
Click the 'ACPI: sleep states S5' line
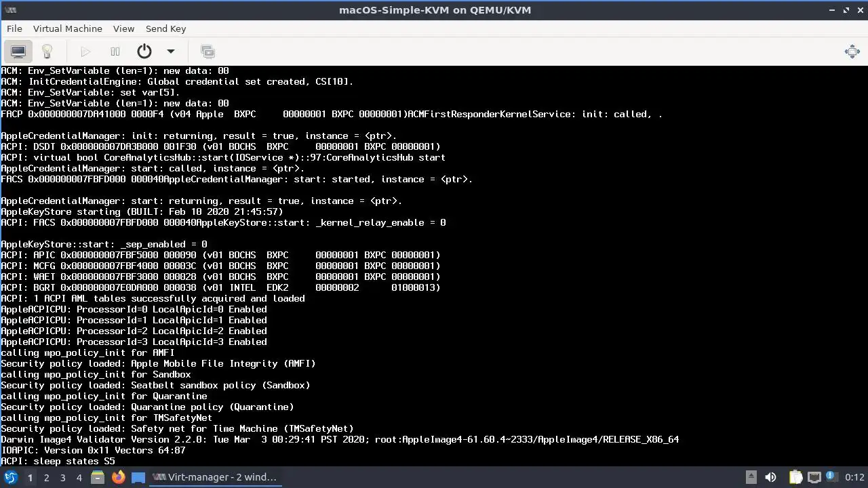coord(58,462)
